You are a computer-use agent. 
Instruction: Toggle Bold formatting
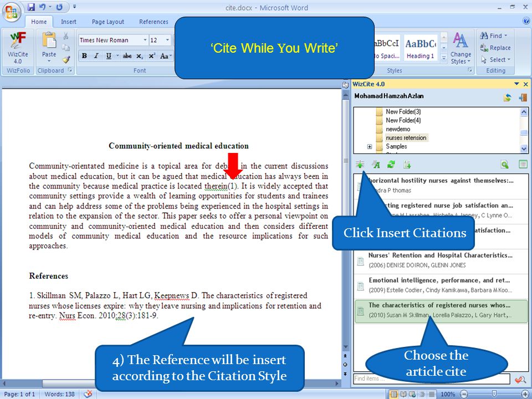point(84,56)
